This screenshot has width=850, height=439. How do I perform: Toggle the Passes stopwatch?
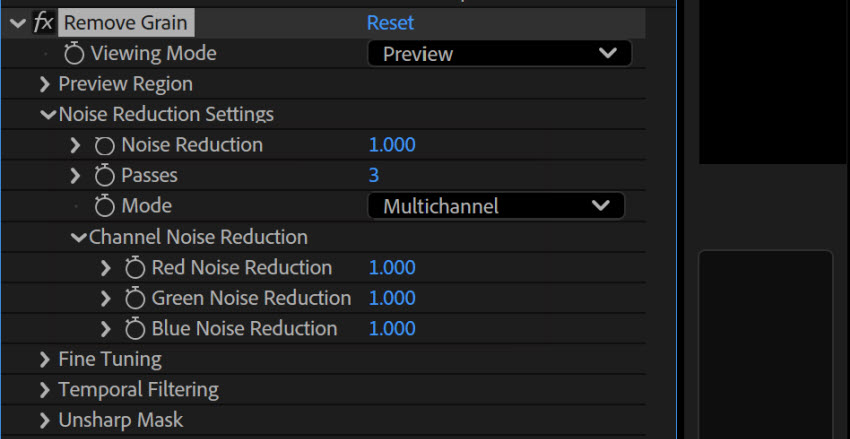pyautogui.click(x=105, y=176)
